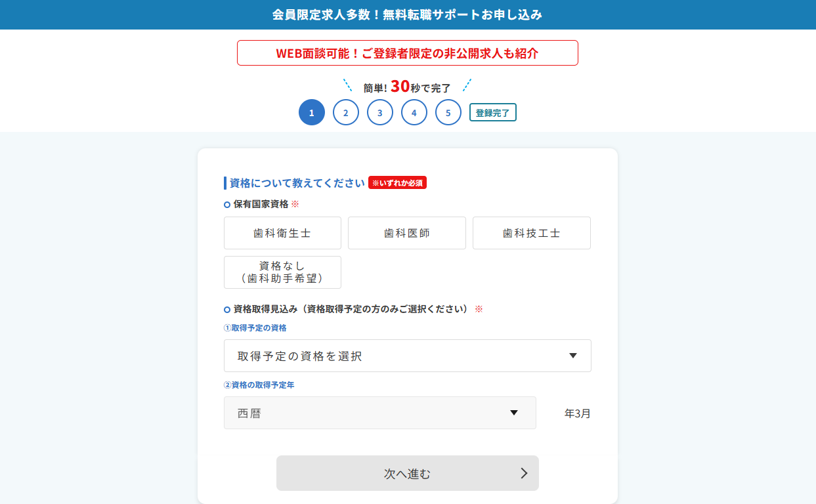Choose 歯科医師 as held qualification
This screenshot has width=816, height=504.
pos(407,233)
